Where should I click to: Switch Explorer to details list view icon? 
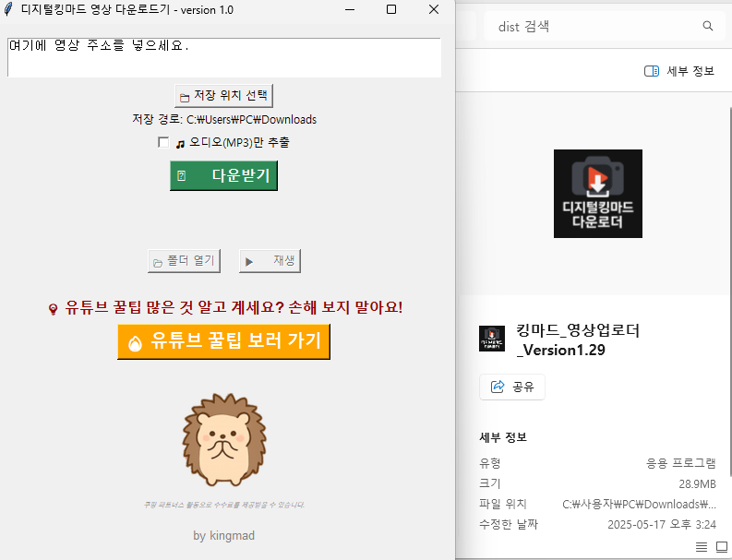(x=702, y=546)
